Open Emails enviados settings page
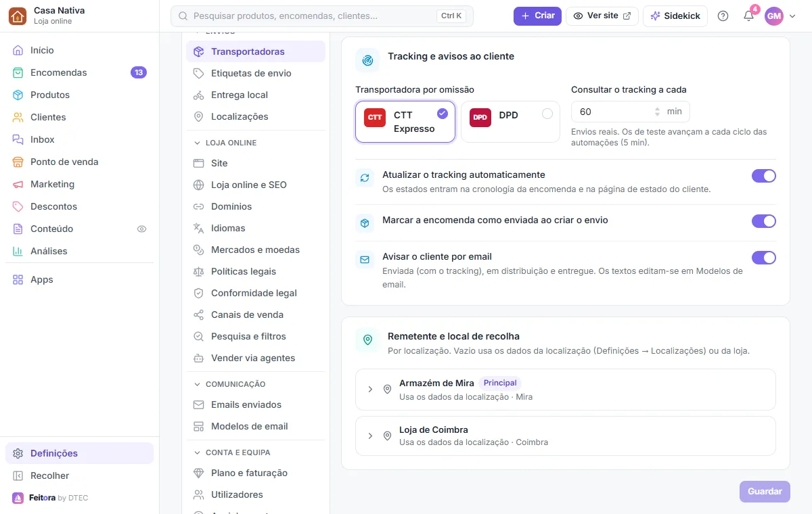The height and width of the screenshot is (514, 812). [x=256, y=404]
